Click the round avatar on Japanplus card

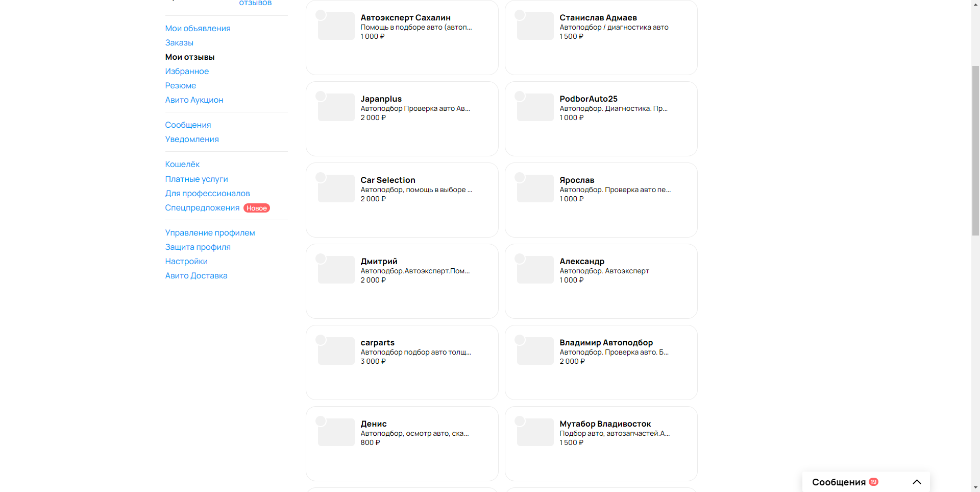(321, 96)
